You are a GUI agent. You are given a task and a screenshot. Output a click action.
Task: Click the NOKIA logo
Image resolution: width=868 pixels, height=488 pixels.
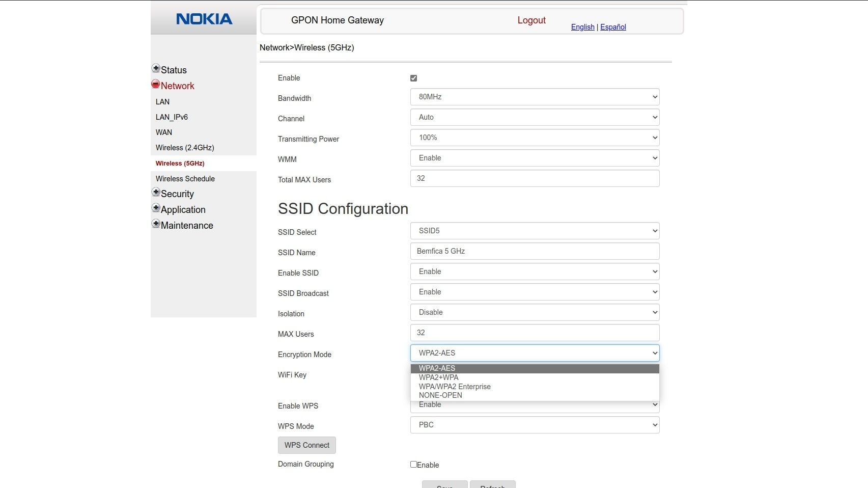coord(203,19)
